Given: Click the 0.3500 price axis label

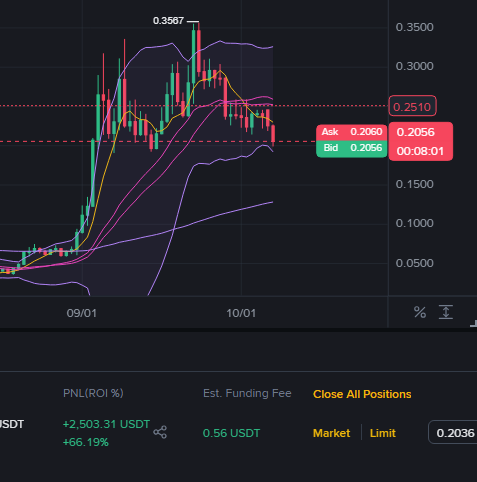Looking at the screenshot, I should 414,27.
